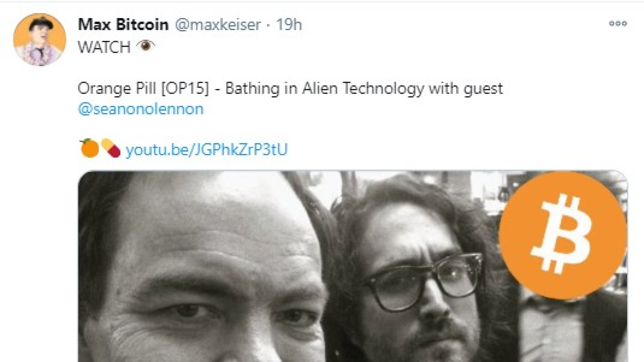Click the orange Bitcoin logo in photo
Screen dimensions: 644x362
click(x=563, y=235)
